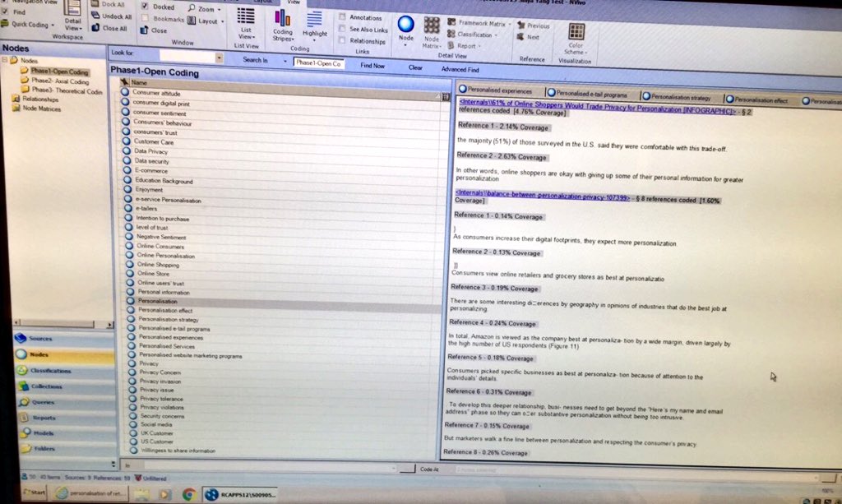
Task: Open the Sources navigation pane
Action: pos(63,338)
